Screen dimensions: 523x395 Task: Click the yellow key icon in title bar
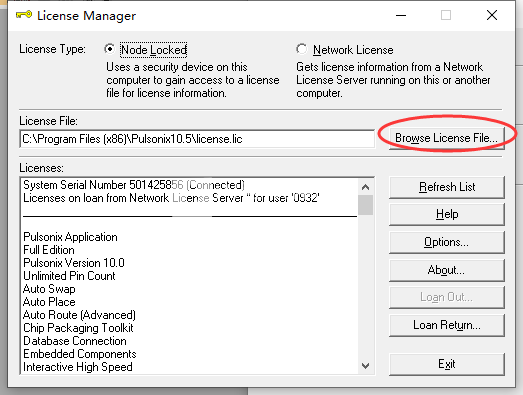[24, 15]
